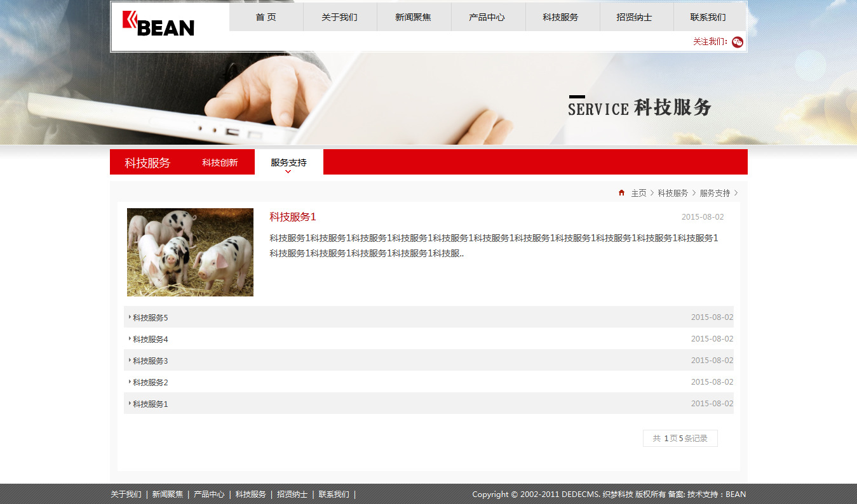This screenshot has height=504, width=857.
Task: Open 产品中心 from the navigation bar
Action: coord(487,17)
